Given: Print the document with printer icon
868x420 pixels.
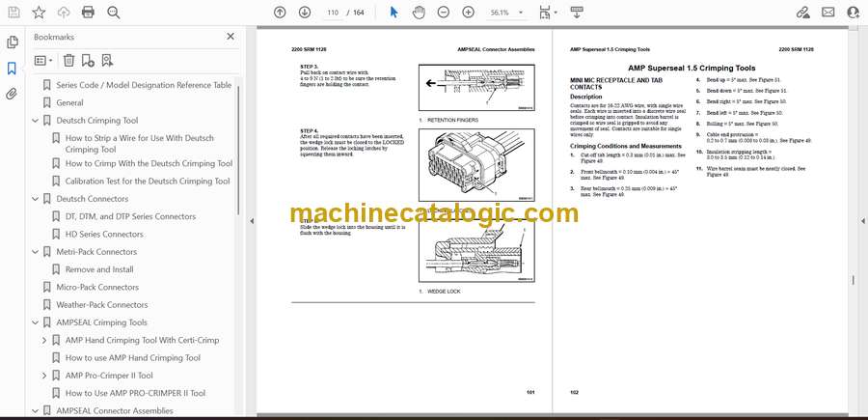Looking at the screenshot, I should click(x=88, y=13).
